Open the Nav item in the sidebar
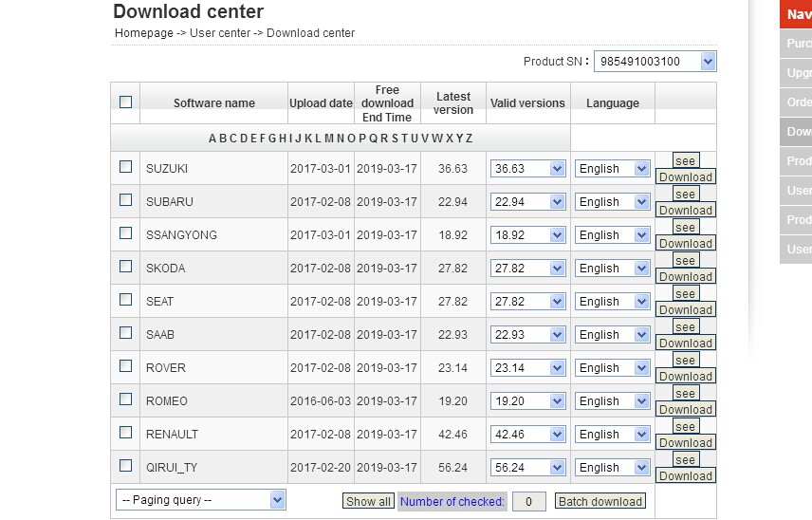Viewport: 812px width, 520px height. (797, 14)
